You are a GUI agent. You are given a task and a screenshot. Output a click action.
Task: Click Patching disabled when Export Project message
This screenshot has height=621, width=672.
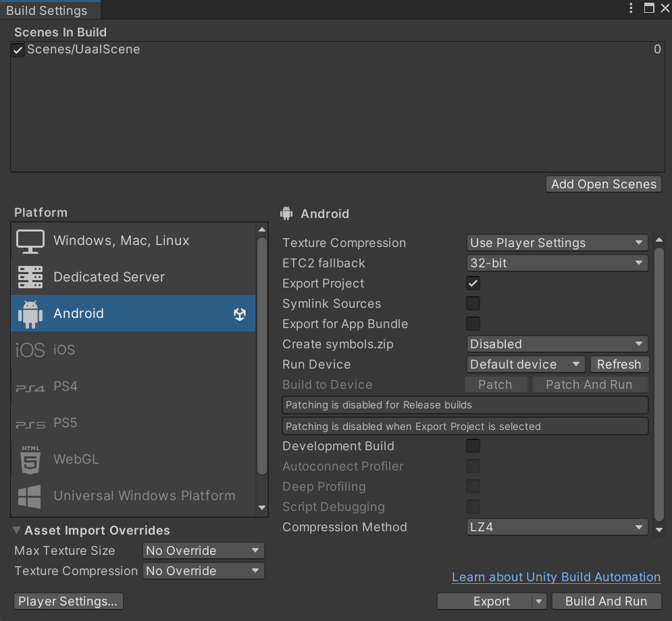(465, 426)
